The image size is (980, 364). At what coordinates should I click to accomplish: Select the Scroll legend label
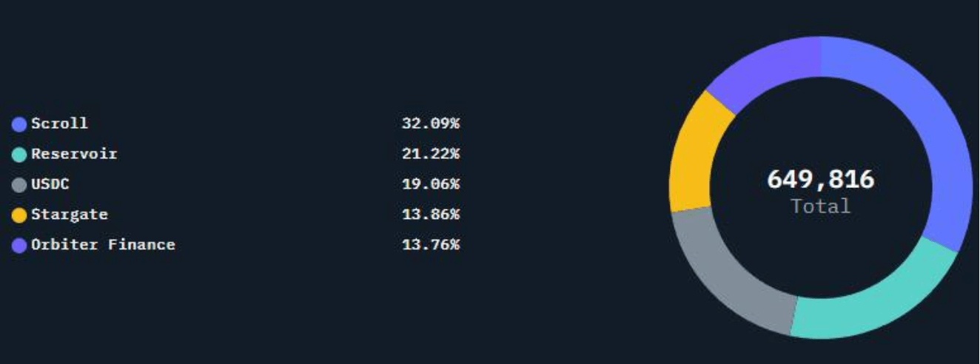[x=59, y=124]
